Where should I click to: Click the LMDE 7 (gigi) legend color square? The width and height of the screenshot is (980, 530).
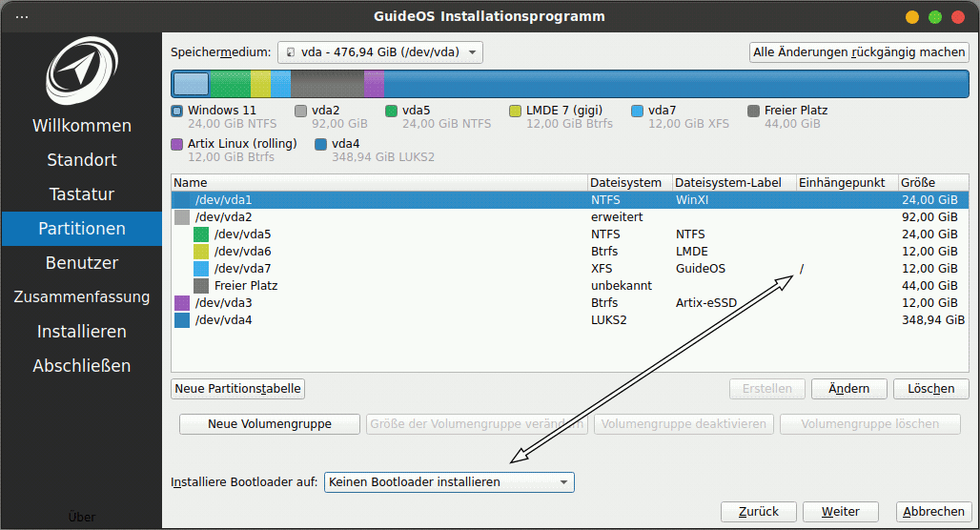[515, 111]
